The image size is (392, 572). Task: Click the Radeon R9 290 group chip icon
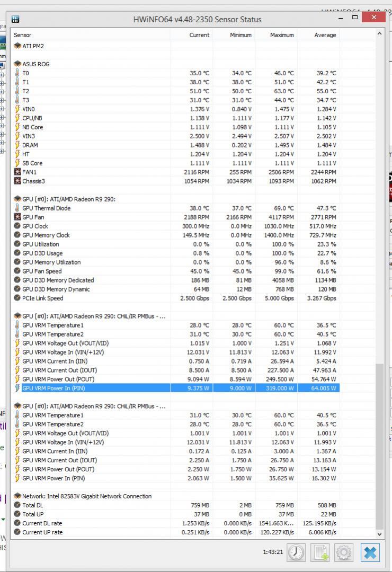click(17, 199)
